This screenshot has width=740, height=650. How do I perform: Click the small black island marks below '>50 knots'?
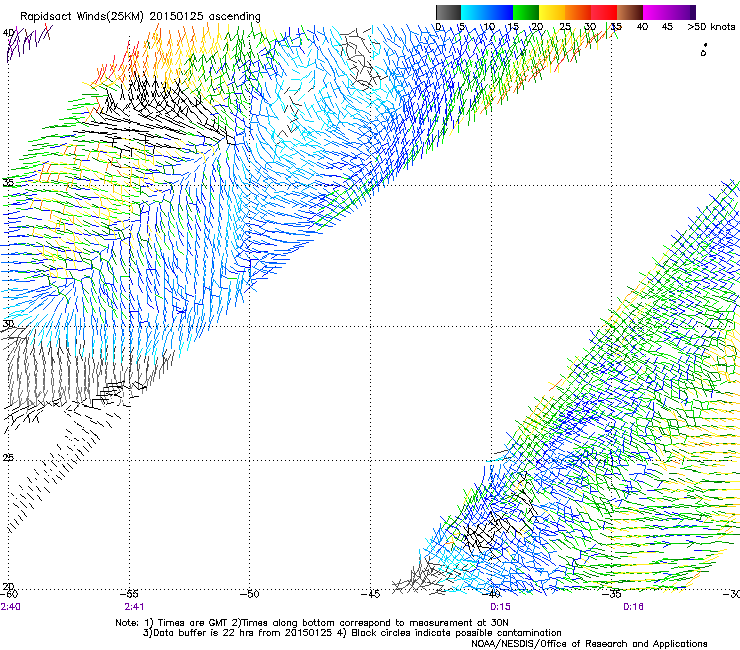[704, 50]
